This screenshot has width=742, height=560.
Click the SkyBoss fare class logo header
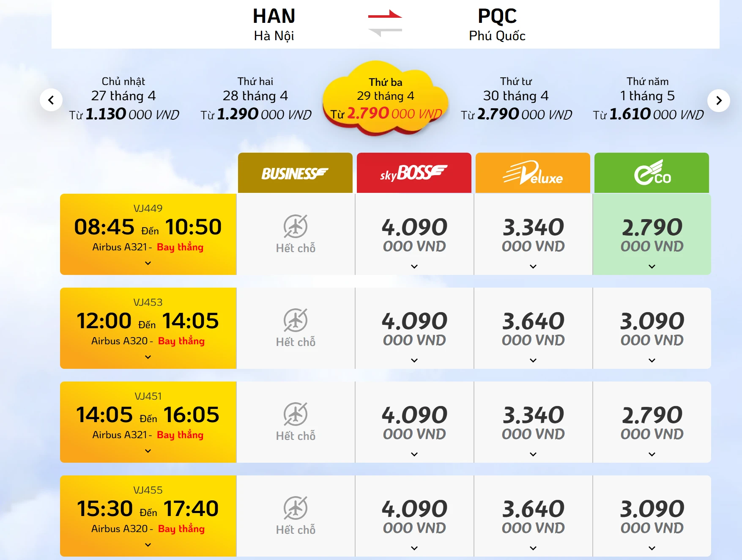(414, 173)
